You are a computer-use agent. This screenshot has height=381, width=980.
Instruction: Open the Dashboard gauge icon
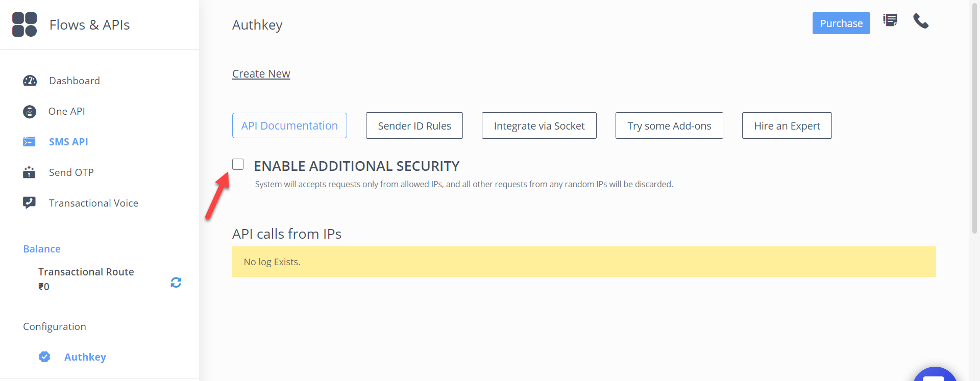pyautogui.click(x=30, y=81)
